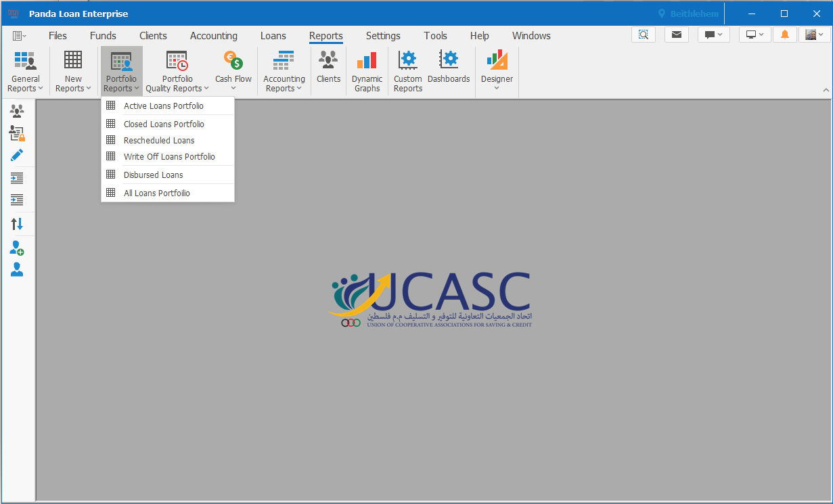
Task: Open General Reports ribbon button
Action: click(26, 71)
